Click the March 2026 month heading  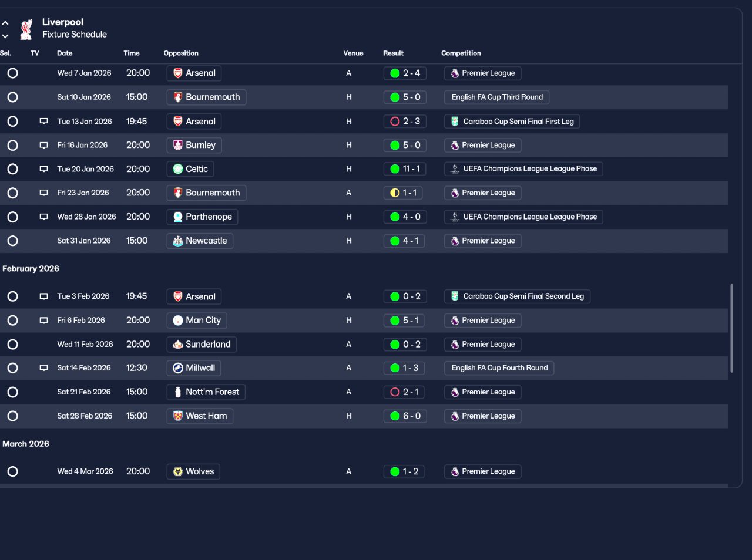[x=26, y=444]
